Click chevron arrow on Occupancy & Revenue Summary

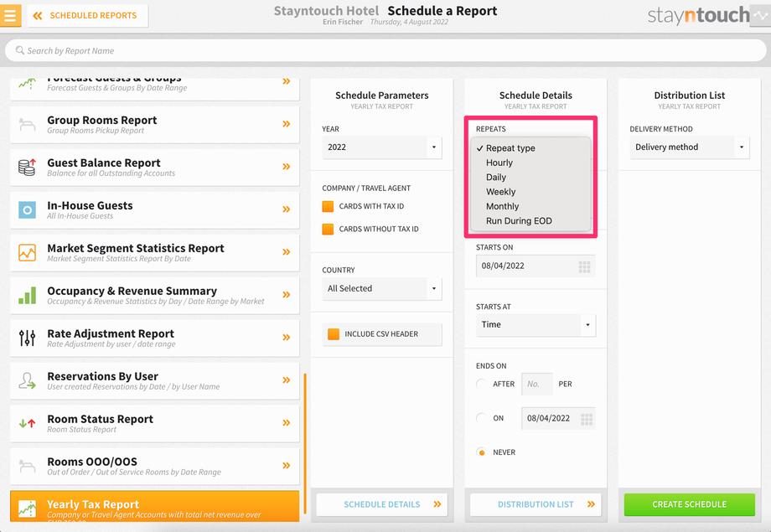[x=286, y=295]
